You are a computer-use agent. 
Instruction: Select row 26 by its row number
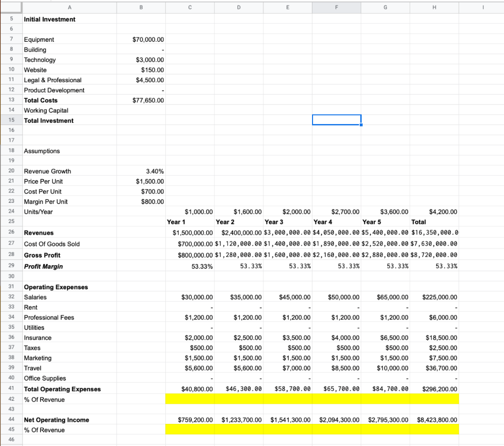click(11, 232)
